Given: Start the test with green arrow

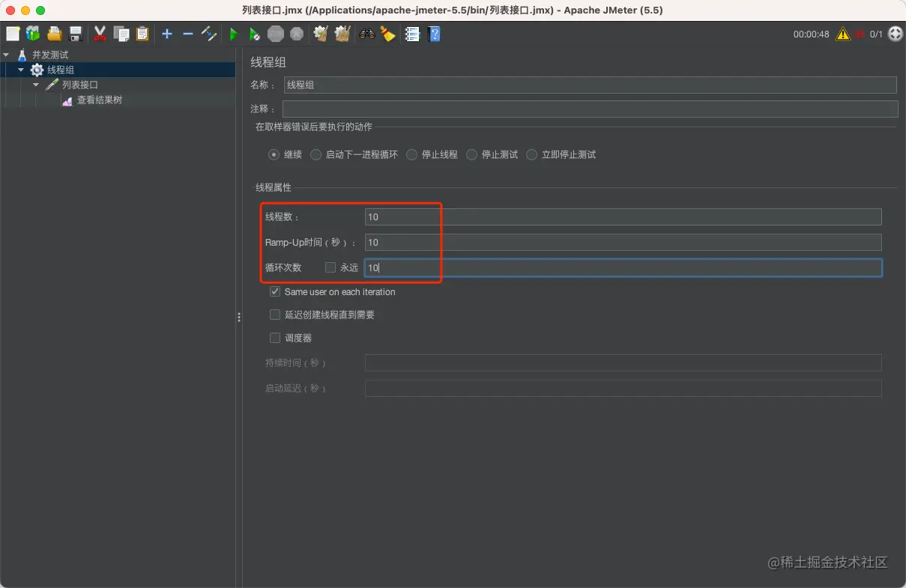Looking at the screenshot, I should 234,34.
